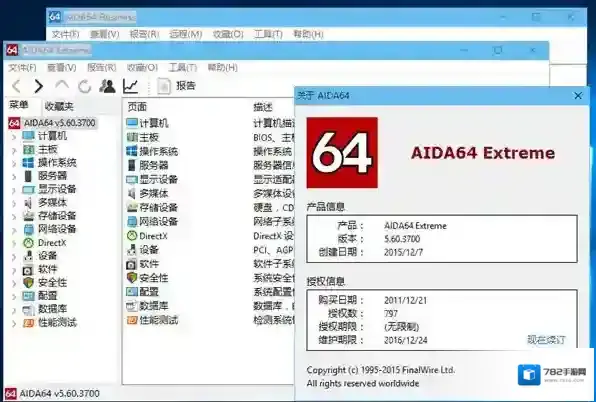Go forward with the right arrow toolbar icon
The image size is (596, 402).
pos(39,86)
